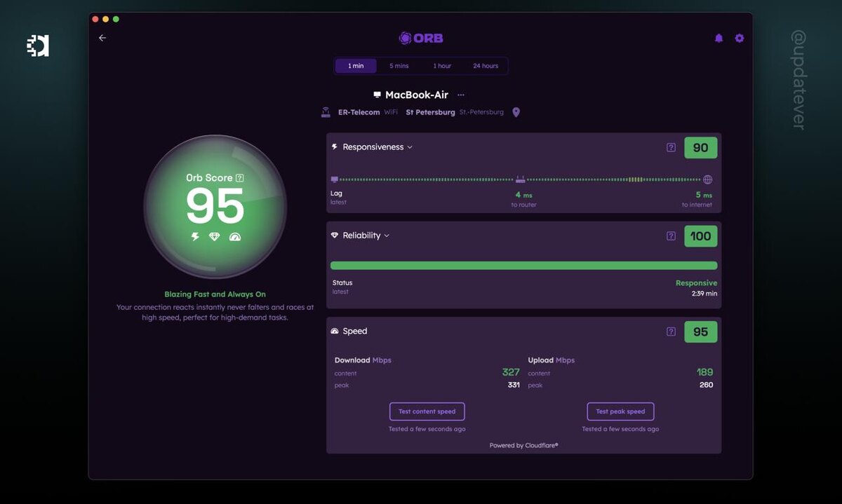Click the St Petersburg location text
The image size is (842, 504).
pyautogui.click(x=430, y=112)
